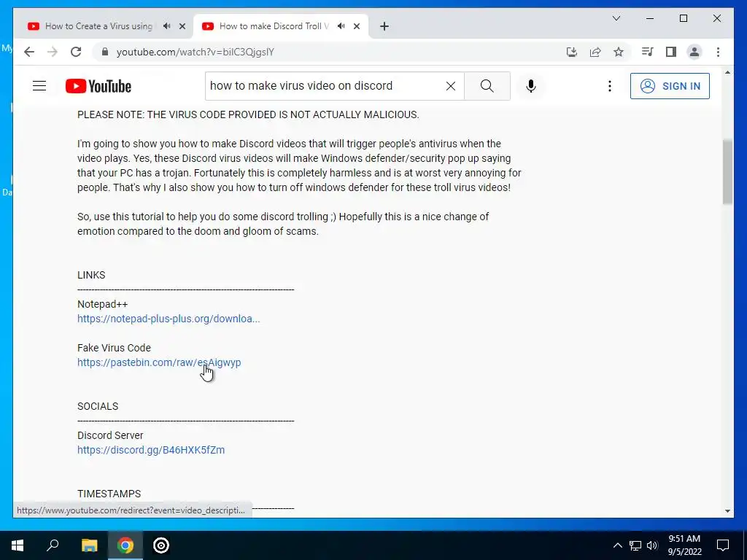
Task: Open the clock showing 9:51 AM
Action: (684, 545)
